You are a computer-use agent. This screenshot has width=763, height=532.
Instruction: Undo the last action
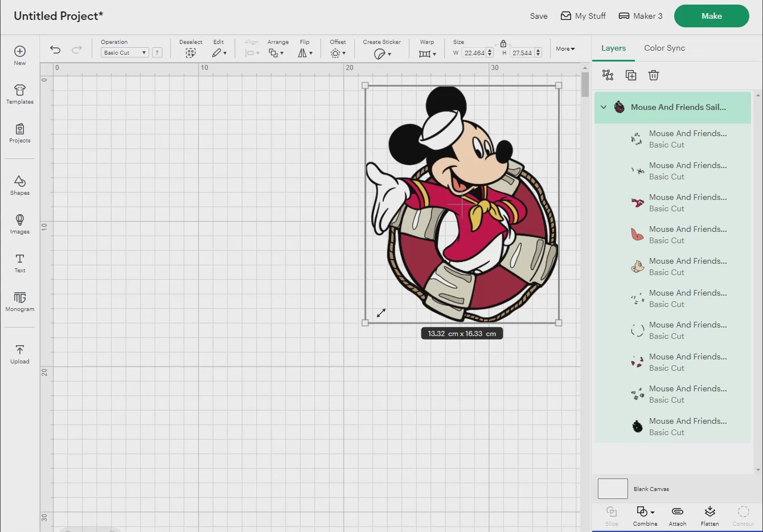coord(55,50)
